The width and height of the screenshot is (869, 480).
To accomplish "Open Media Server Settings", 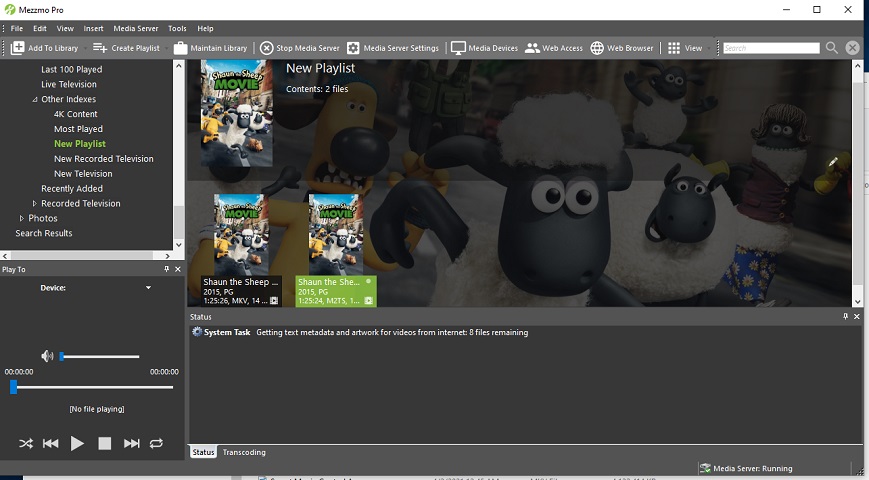I will click(x=393, y=48).
